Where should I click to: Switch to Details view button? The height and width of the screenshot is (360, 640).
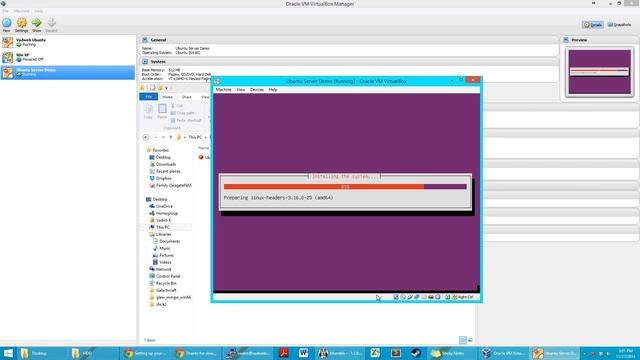click(x=593, y=25)
